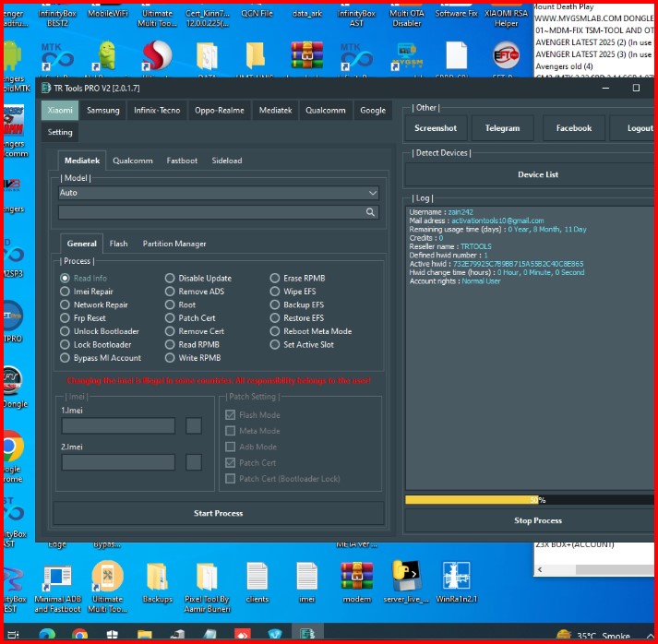This screenshot has height=644, width=658.
Task: Switch to the Samsung brand tab
Action: 102,111
